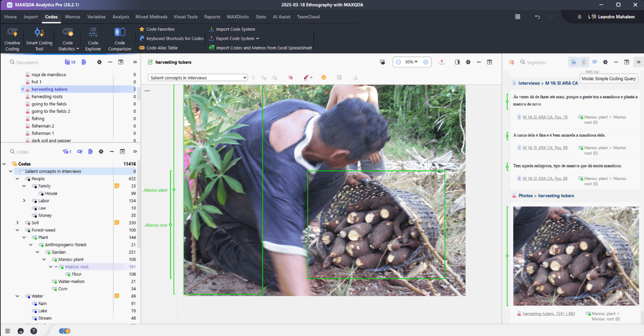Zoom in the image with plus button
The height and width of the screenshot is (336, 644).
pos(425,62)
